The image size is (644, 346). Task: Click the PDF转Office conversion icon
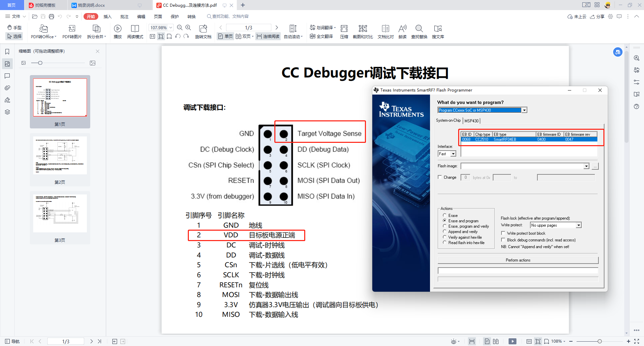[43, 29]
